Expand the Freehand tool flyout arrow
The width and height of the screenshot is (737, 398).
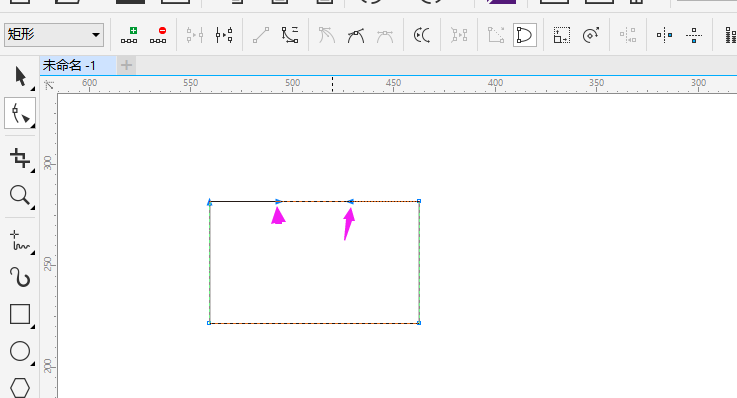click(x=32, y=253)
